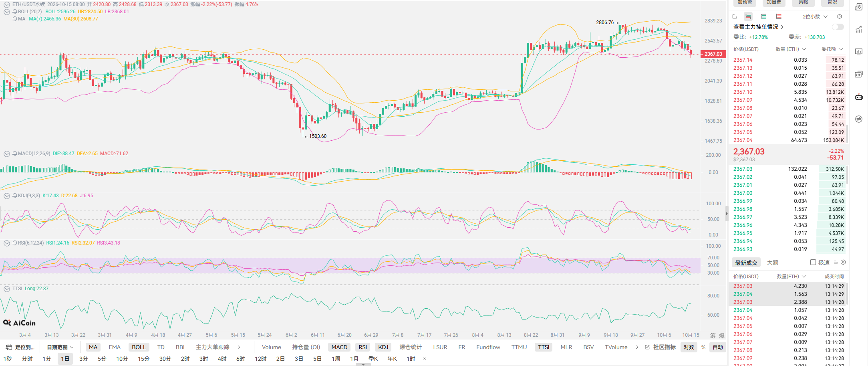This screenshot has height=366, width=868.
Task: Expand more sub-indicators arrow after TVolume
Action: coord(637,347)
